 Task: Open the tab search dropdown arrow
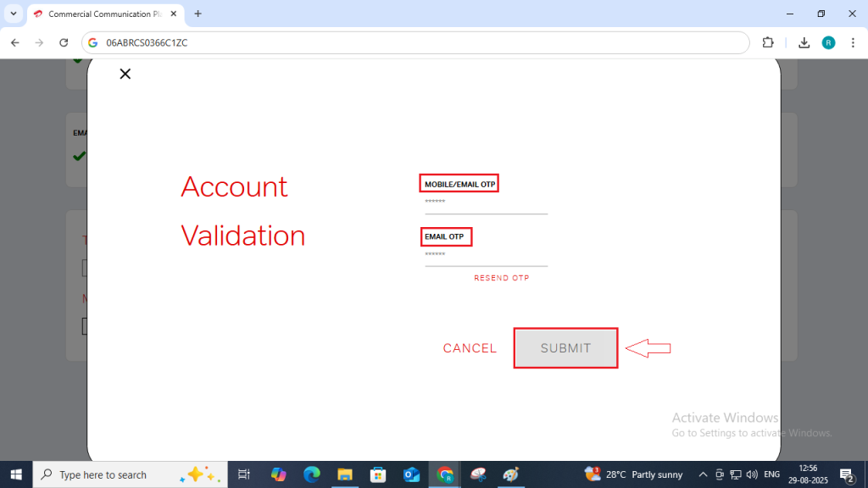pos(14,14)
